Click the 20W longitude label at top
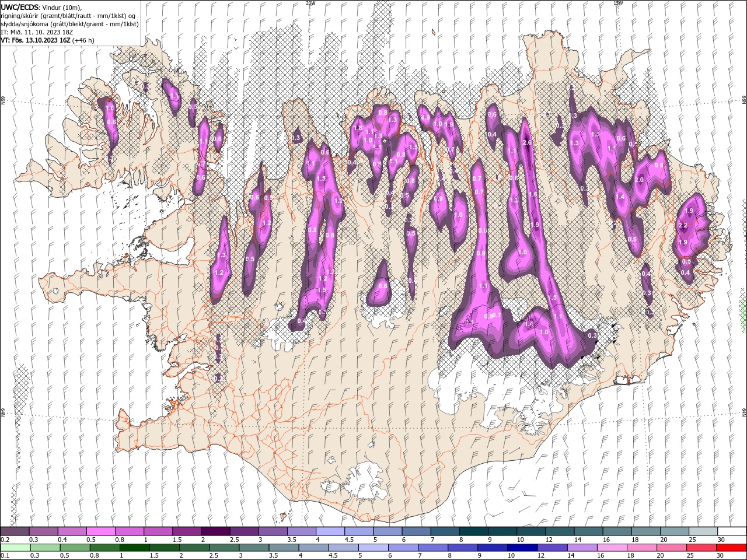The height and width of the screenshot is (560, 747). [x=310, y=3]
